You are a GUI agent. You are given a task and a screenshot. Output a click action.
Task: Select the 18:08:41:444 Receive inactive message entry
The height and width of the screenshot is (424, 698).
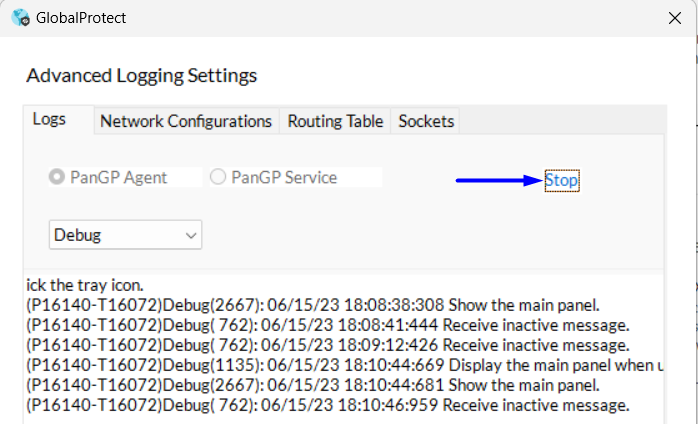(328, 324)
